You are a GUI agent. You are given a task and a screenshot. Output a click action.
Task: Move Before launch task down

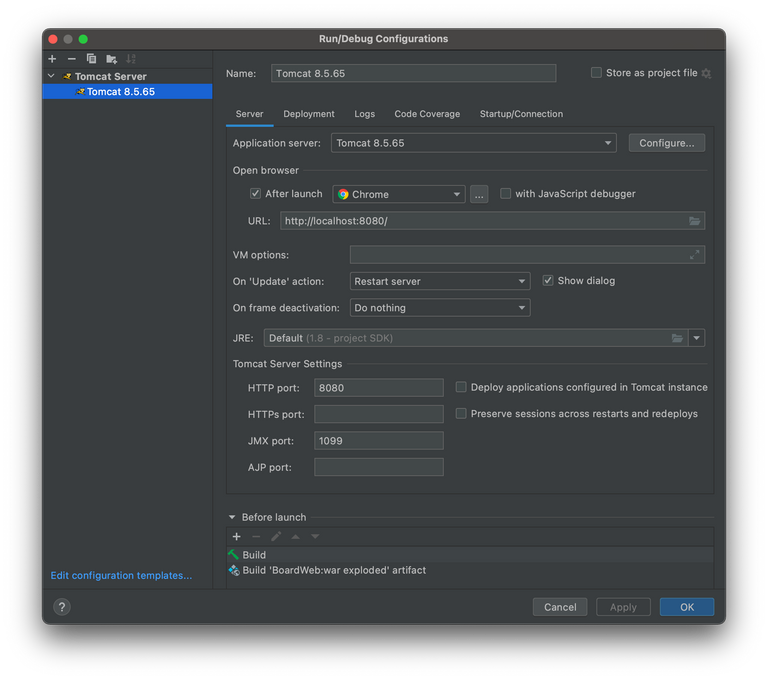[315, 536]
